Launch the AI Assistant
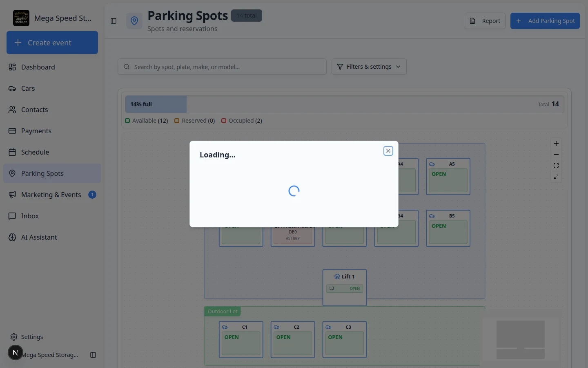This screenshot has height=368, width=588. coord(52,237)
